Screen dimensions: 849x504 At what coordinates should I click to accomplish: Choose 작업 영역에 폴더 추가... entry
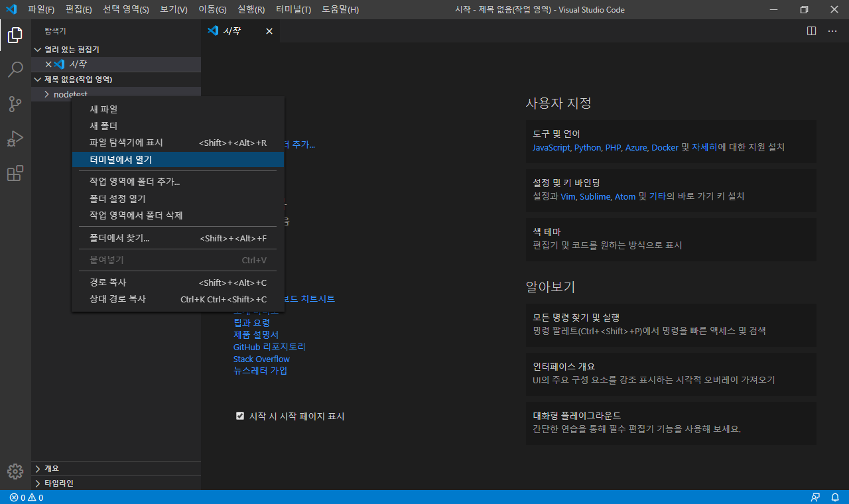(x=178, y=182)
